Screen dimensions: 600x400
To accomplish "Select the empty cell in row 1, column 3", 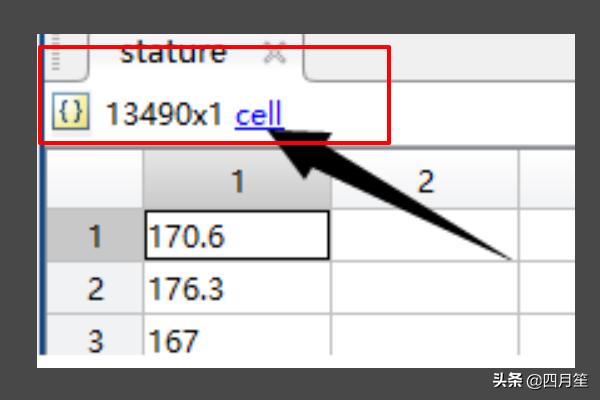I will (547, 236).
